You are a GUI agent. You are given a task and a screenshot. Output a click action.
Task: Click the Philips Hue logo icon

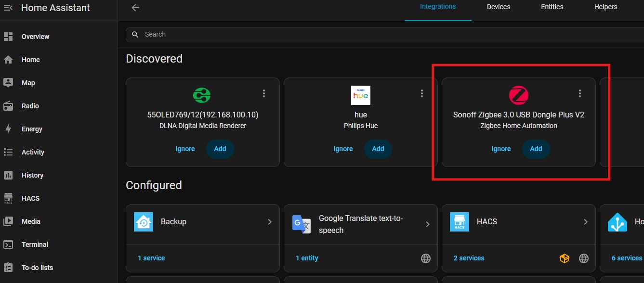(x=360, y=95)
